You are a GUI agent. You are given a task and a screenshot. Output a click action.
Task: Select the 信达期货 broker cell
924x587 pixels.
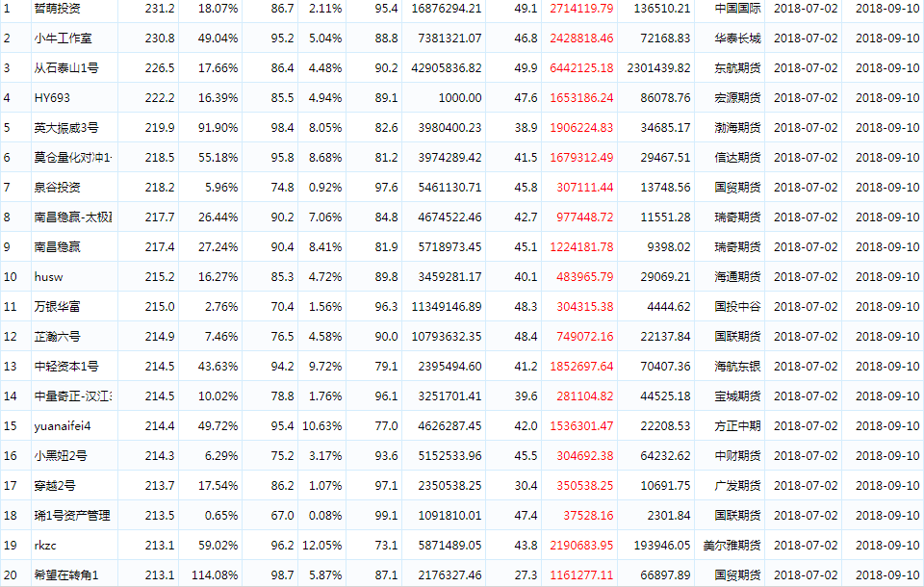(738, 158)
